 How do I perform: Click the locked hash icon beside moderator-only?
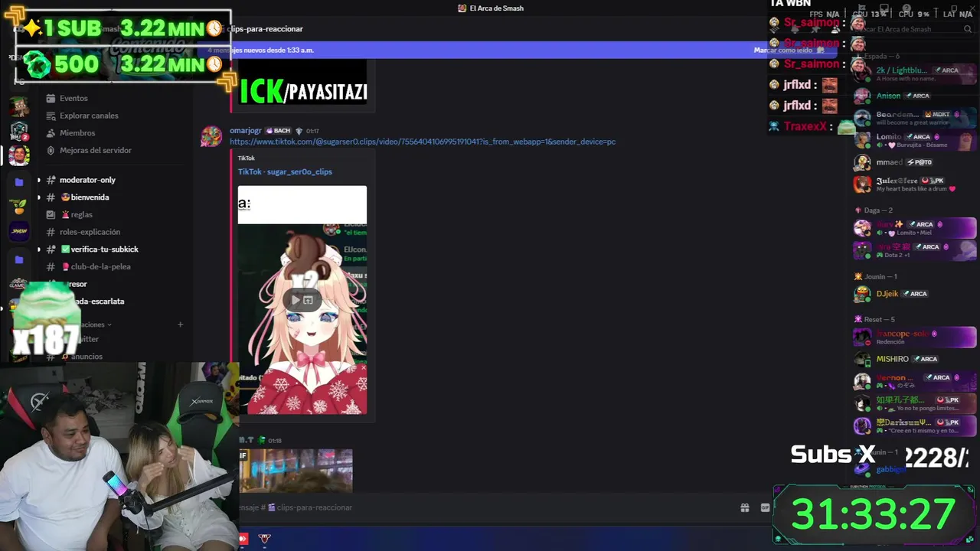pyautogui.click(x=51, y=180)
